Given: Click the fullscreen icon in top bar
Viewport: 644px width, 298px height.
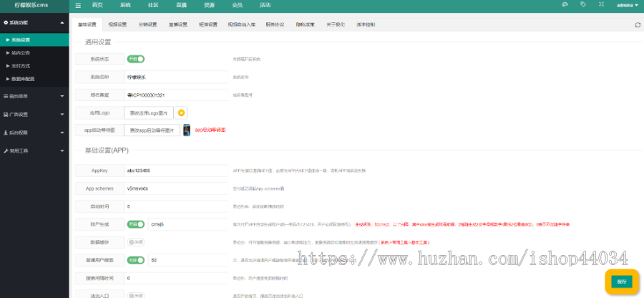Looking at the screenshot, I should [x=601, y=4].
